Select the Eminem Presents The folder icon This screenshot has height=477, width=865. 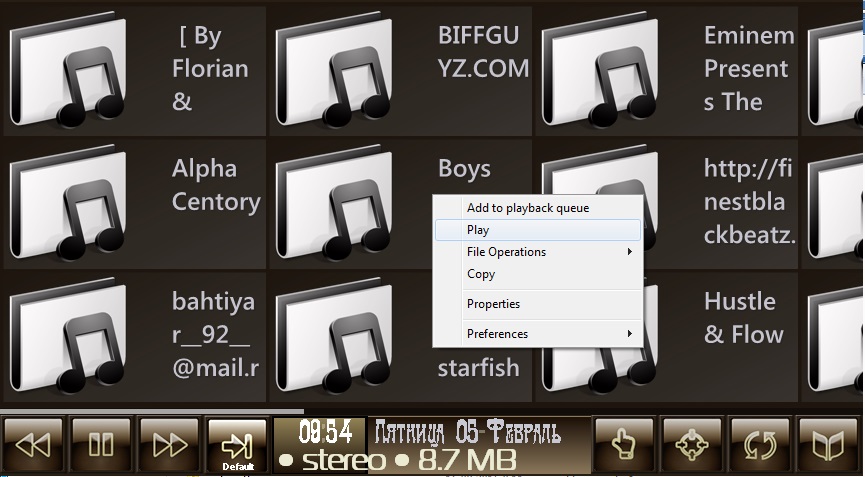point(600,70)
